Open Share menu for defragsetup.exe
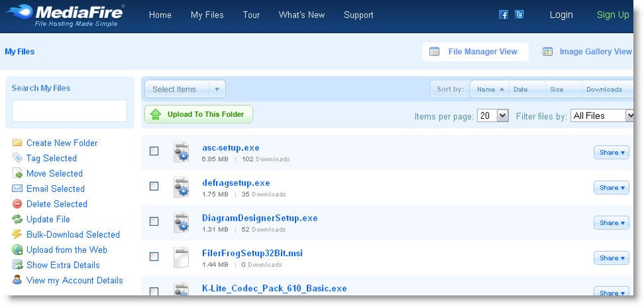Viewport: 644px width, 306px height. 611,188
